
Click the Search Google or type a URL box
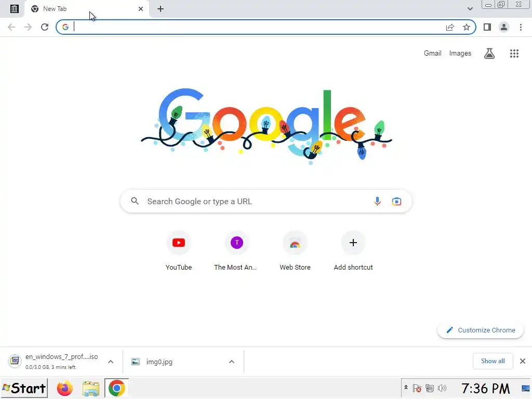(x=266, y=201)
